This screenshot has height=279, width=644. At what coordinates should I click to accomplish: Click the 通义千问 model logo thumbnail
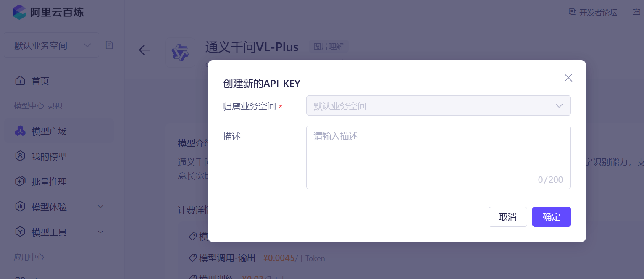tap(180, 53)
